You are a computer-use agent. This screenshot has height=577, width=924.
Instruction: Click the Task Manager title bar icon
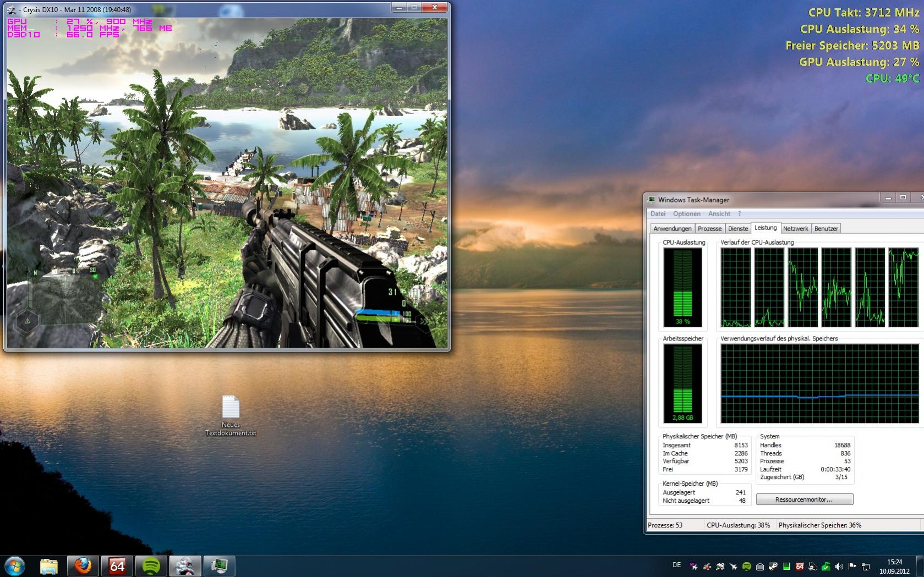point(652,200)
